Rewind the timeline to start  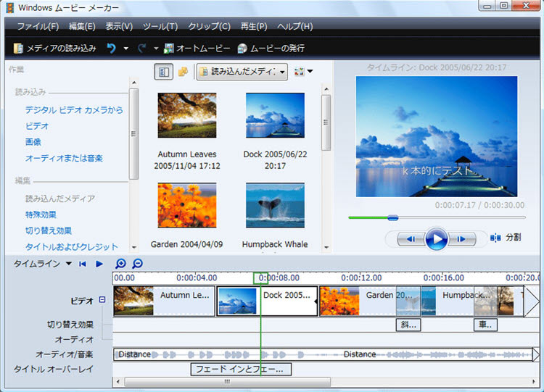(83, 264)
